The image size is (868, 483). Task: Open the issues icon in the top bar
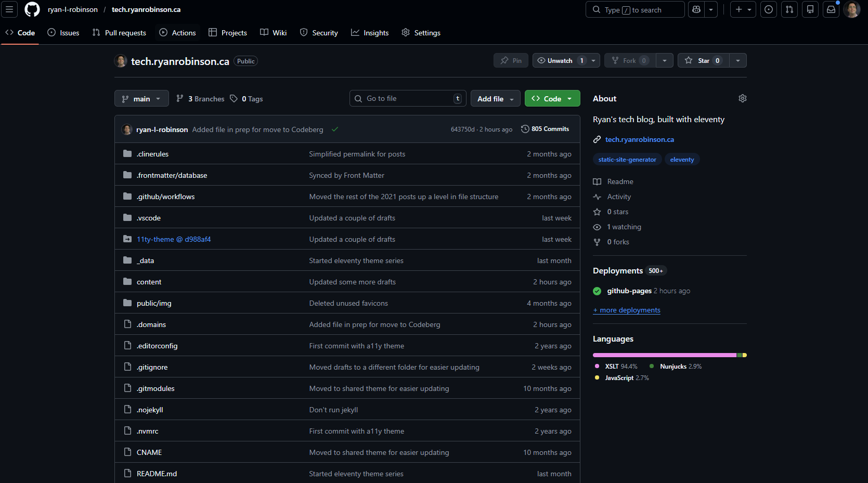coord(768,9)
